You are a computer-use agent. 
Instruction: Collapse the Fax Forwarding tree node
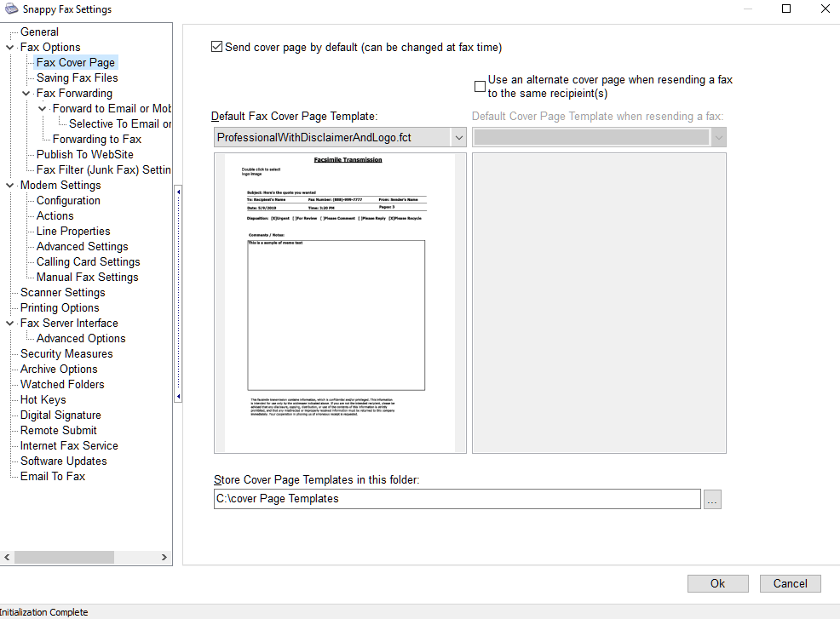pos(26,94)
